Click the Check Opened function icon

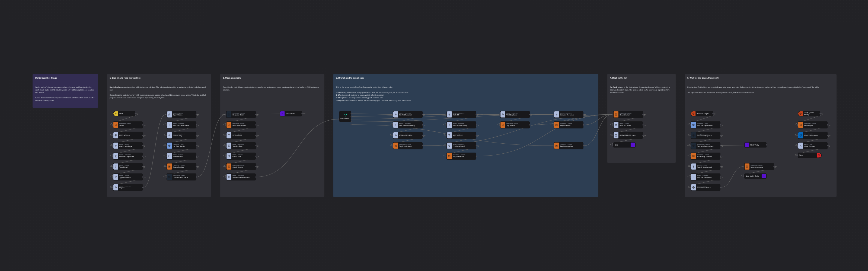pos(229,167)
